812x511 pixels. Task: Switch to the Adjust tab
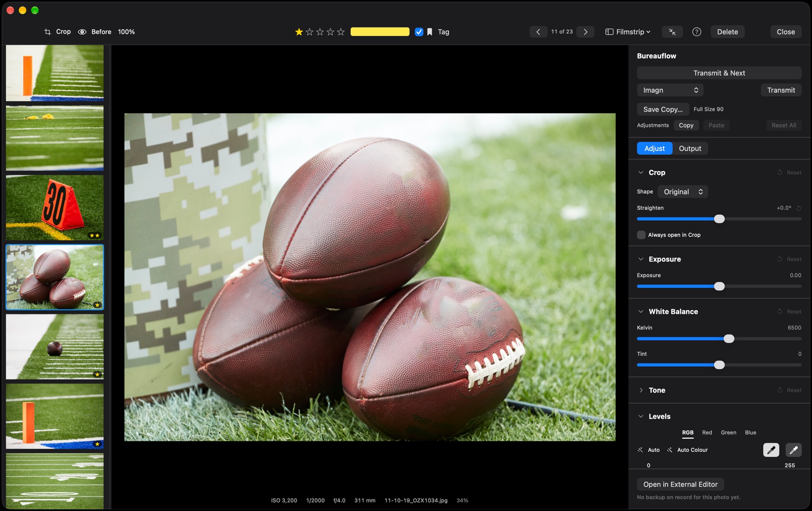[655, 148]
